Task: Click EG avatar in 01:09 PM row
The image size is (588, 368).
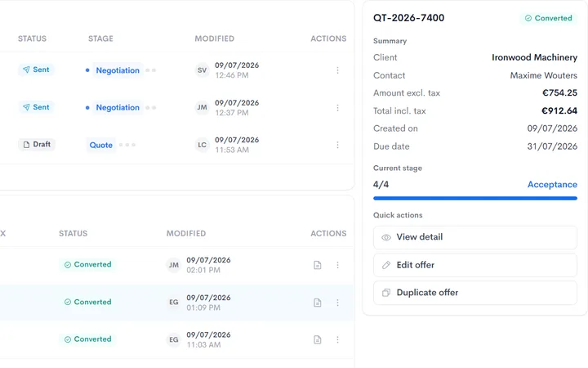Action: click(174, 303)
